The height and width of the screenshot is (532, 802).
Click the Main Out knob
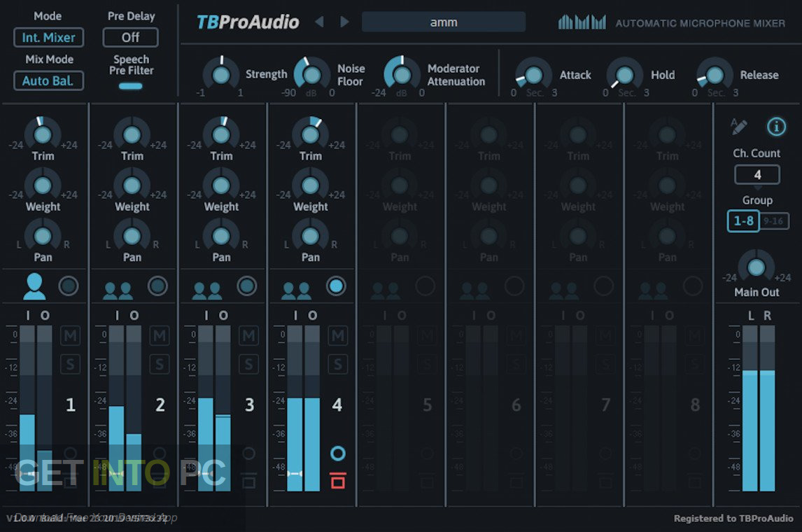click(x=756, y=267)
